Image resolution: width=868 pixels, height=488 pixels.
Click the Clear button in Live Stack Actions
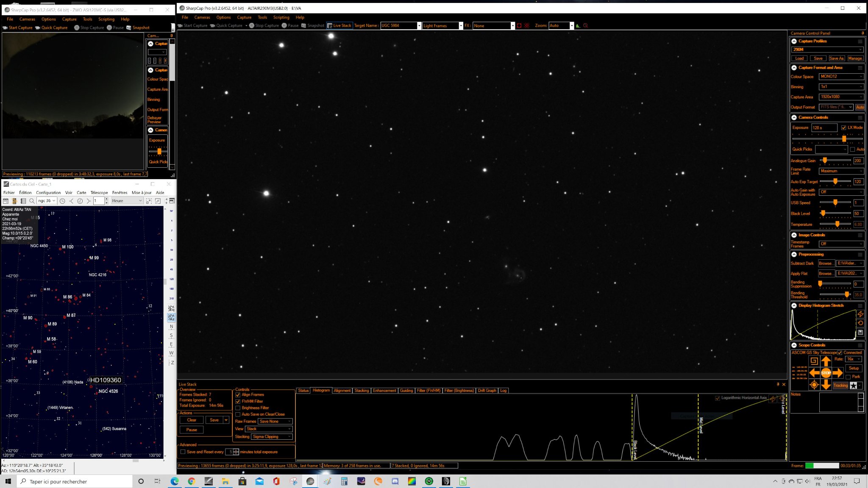pyautogui.click(x=192, y=420)
